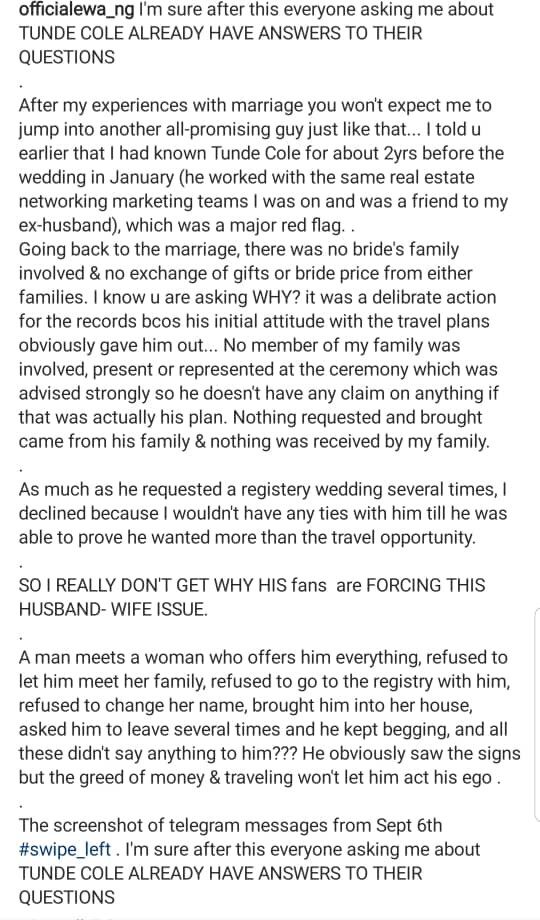This screenshot has height=920, width=540.
Task: Tap the #swipe_left hashtag
Action: coord(65,850)
